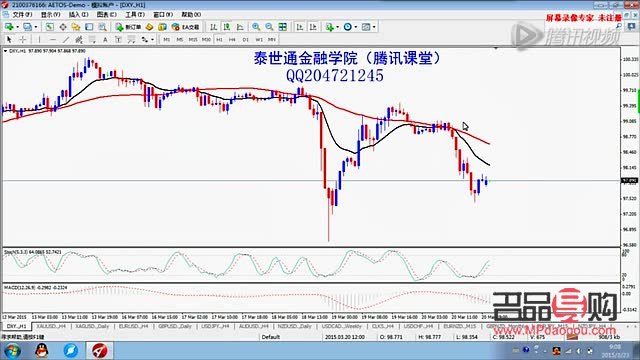Open the Market Watch window icon

[49, 27]
